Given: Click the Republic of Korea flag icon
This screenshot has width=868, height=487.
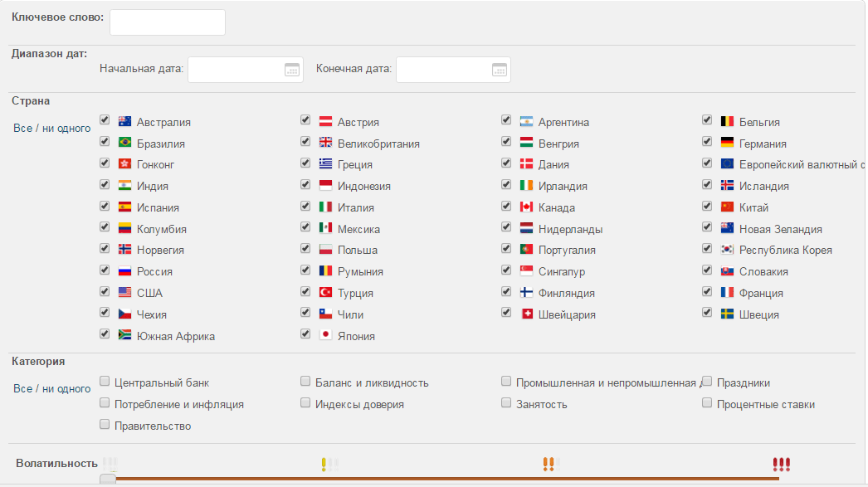Looking at the screenshot, I should [x=727, y=250].
